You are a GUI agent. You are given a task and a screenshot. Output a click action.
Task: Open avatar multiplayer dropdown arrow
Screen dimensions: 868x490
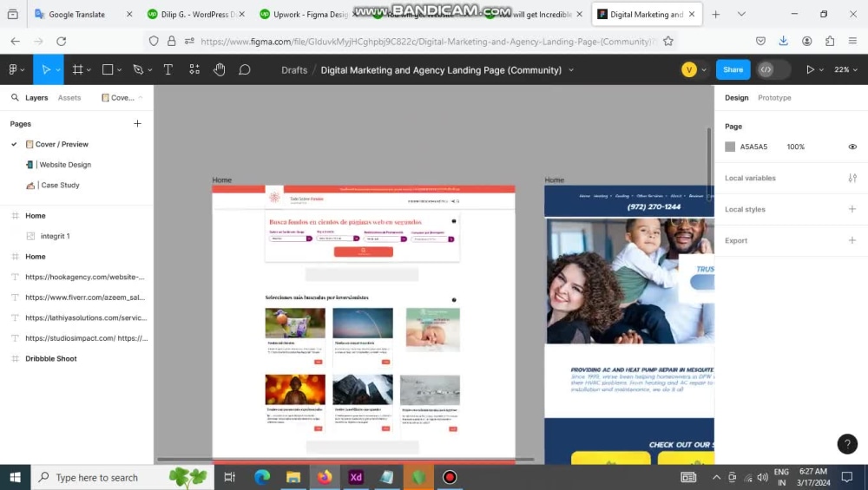(x=704, y=70)
